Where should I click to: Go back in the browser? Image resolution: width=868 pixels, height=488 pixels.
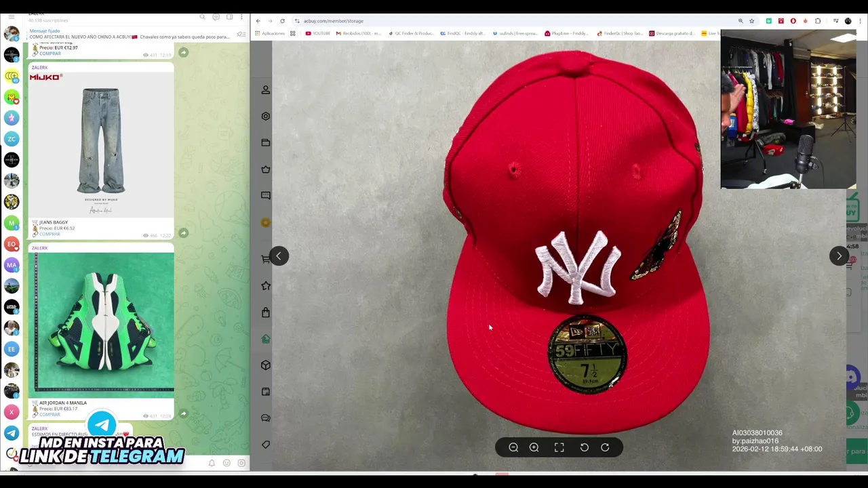click(258, 21)
